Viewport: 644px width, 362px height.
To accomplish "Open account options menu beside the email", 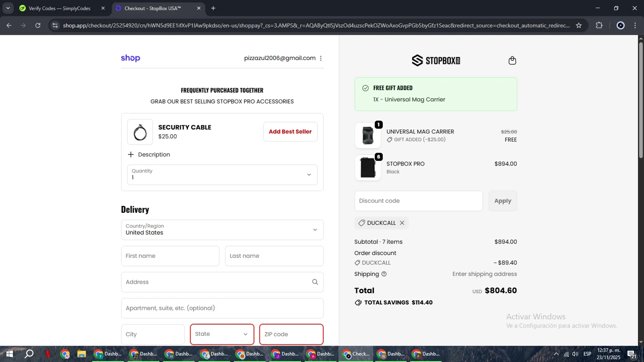I will [321, 58].
